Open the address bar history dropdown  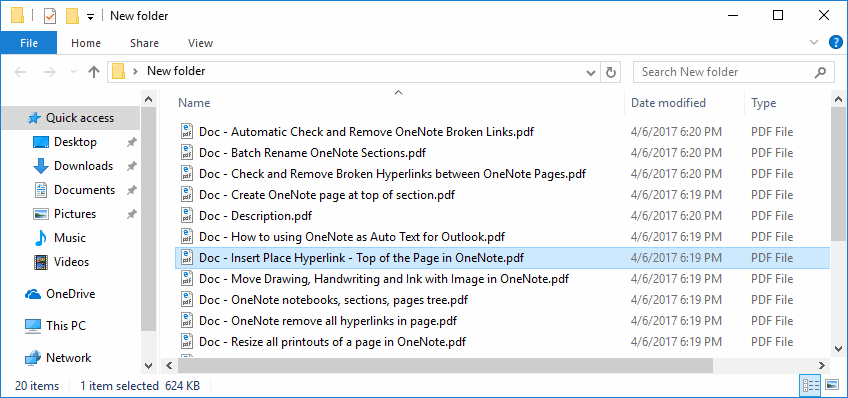pos(591,72)
